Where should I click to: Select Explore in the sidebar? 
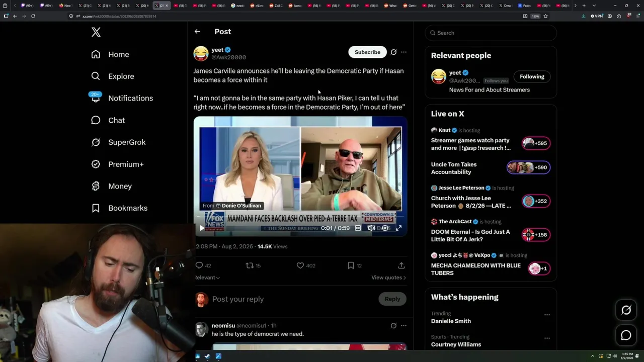(121, 76)
